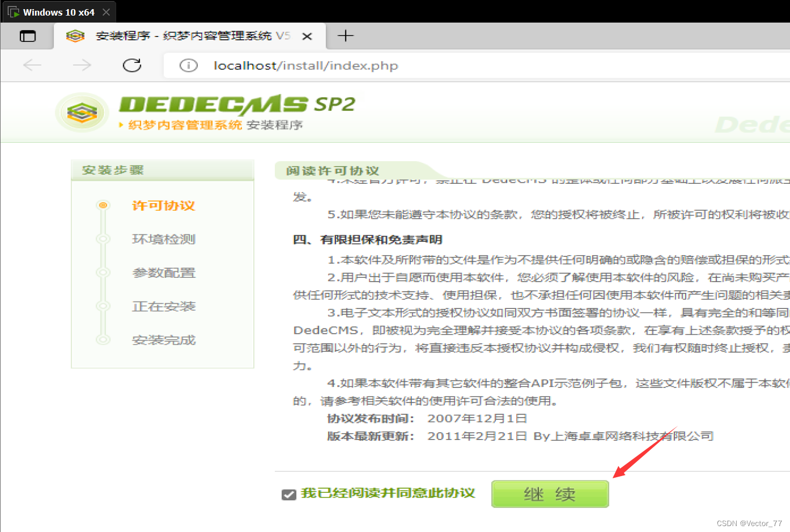Open site information icon beside address
Viewport: 790px width, 532px height.
coord(188,66)
